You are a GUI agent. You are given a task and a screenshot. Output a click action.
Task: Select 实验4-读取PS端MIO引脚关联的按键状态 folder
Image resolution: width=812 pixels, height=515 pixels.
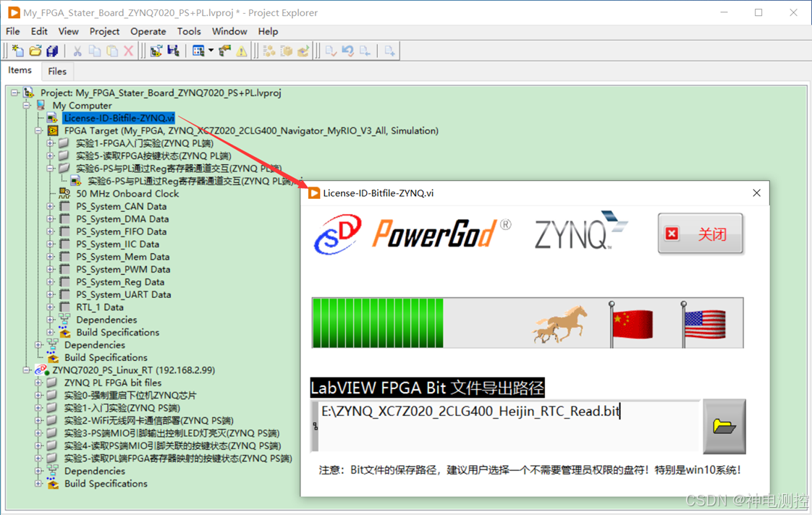[172, 446]
